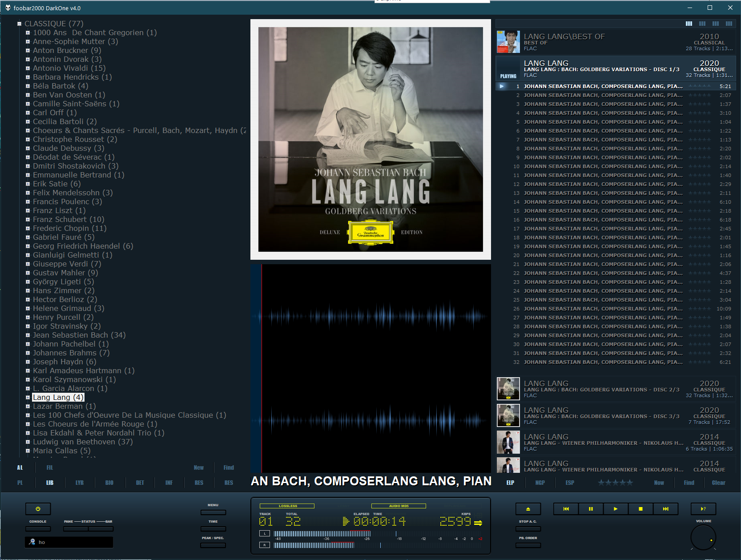Click the highlighted white column layout icon
Image resolution: width=741 pixels, height=560 pixels.
[x=689, y=24]
